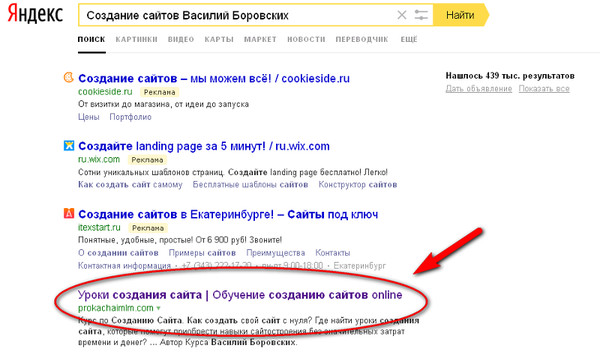Screen dimensions: 600x360
Task: Open the Новости tab
Action: point(306,39)
